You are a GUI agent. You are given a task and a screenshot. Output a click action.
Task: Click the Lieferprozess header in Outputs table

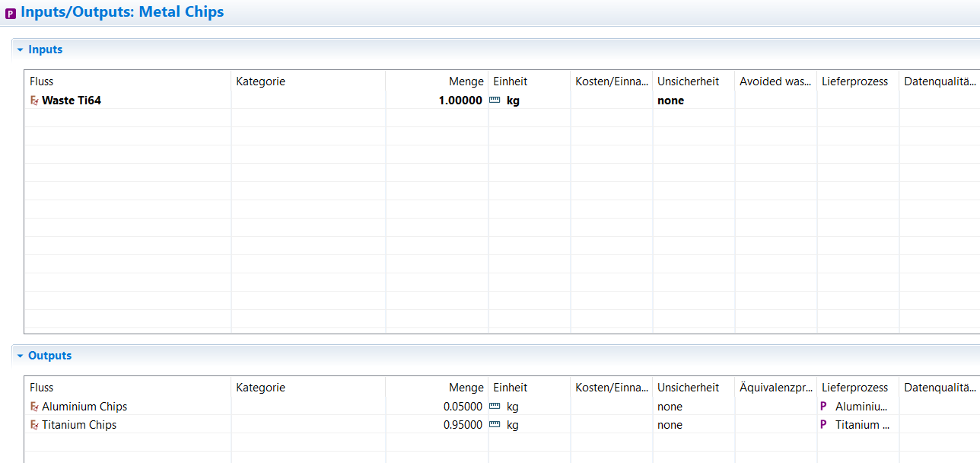point(854,388)
